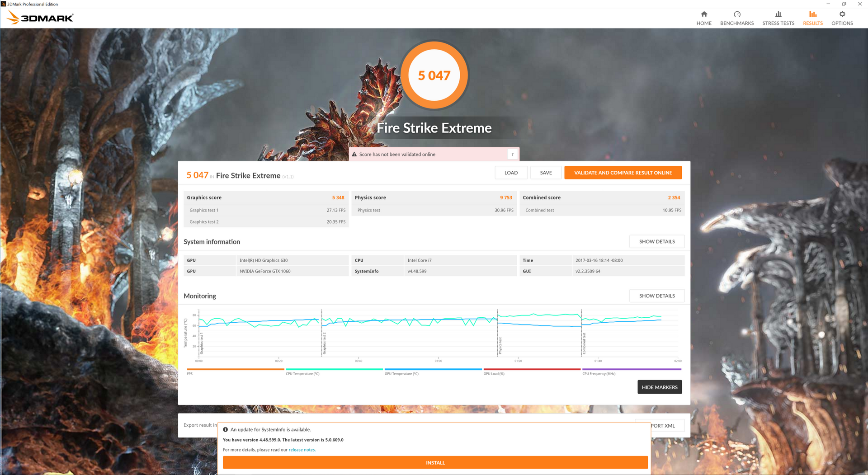Click the NVIDIA GeForce GTX 1060 entry
The image size is (868, 475).
[x=265, y=271]
